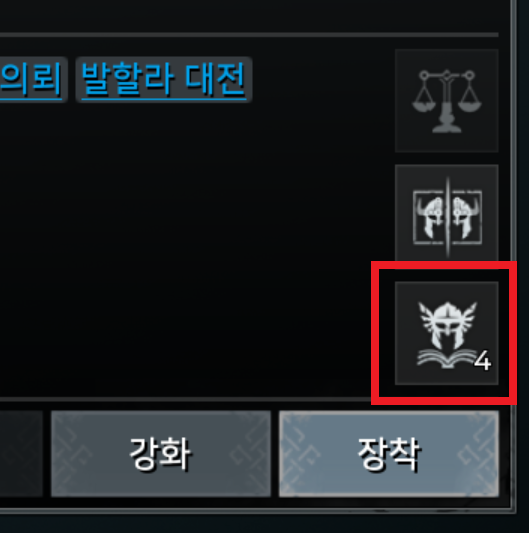Click the left horned helmet in the compare icon

point(430,218)
